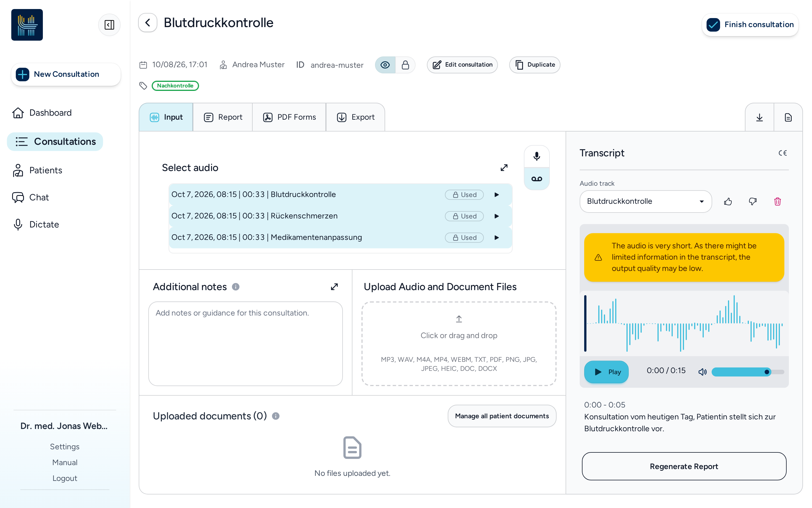This screenshot has height=508, width=812.
Task: Switch to the Report tab
Action: pyautogui.click(x=223, y=117)
